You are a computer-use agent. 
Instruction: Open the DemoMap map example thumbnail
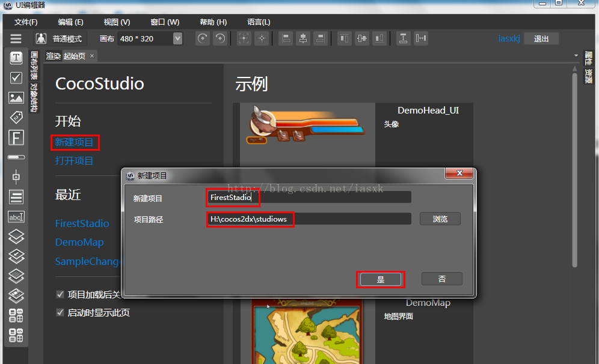click(x=307, y=331)
